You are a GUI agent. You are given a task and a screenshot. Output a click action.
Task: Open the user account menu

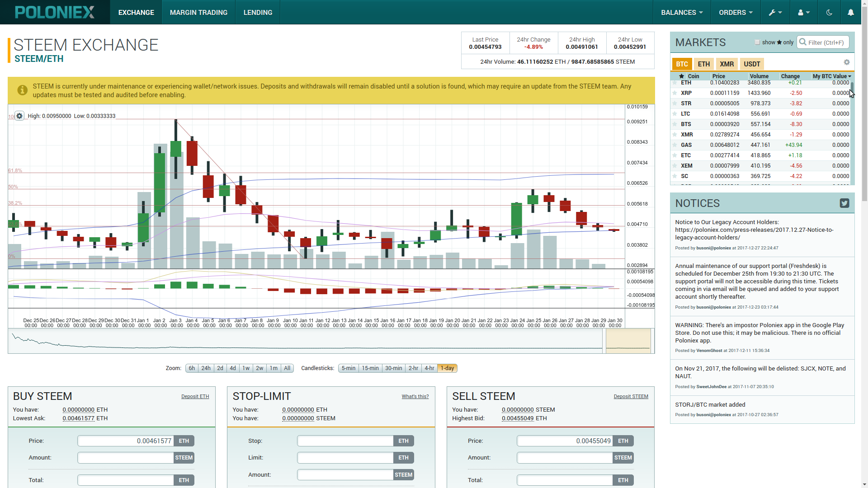click(804, 12)
